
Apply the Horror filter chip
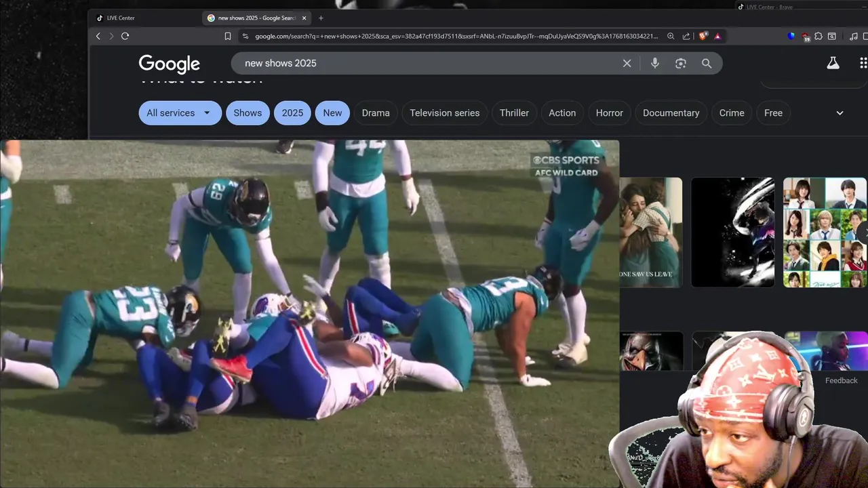(610, 113)
